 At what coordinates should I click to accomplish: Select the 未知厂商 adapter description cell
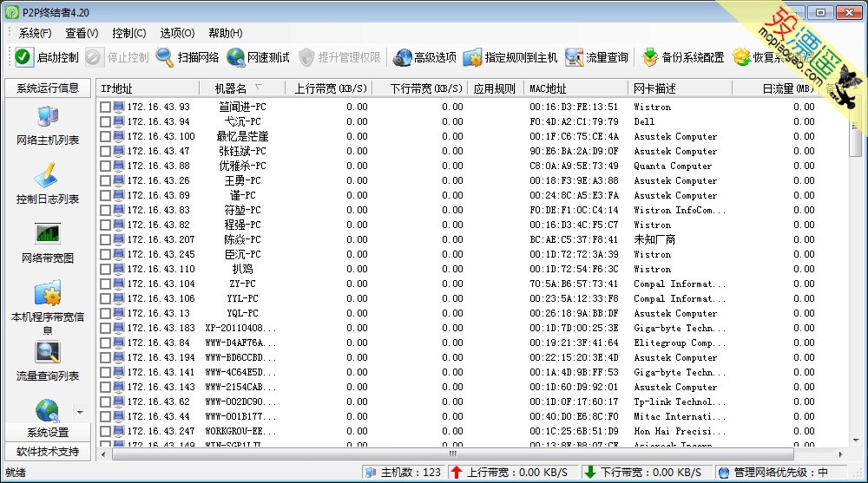coord(654,239)
